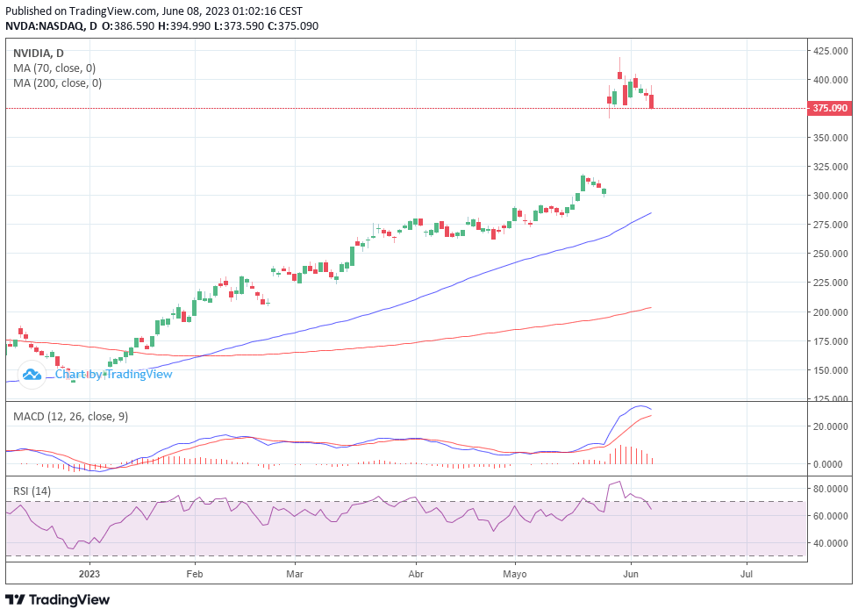Click the NVDA:NASDAQ symbol text in header
The width and height of the screenshot is (858, 616).
pos(44,25)
